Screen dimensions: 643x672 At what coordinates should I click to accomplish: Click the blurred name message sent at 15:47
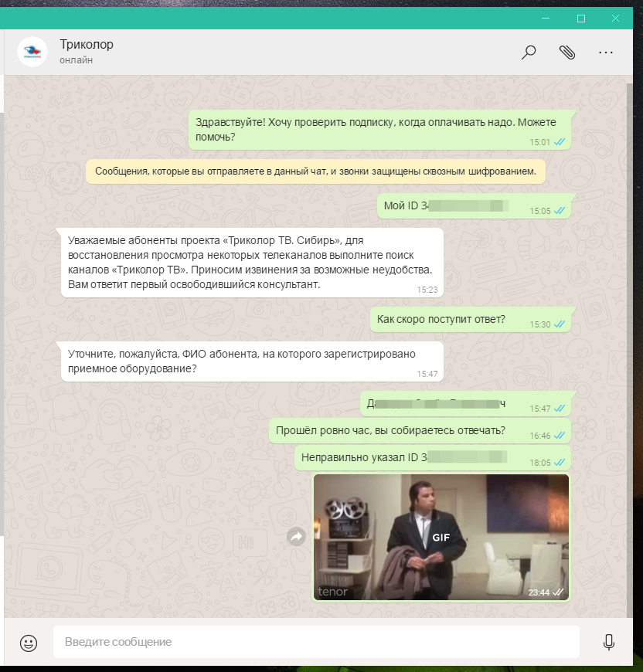point(465,404)
